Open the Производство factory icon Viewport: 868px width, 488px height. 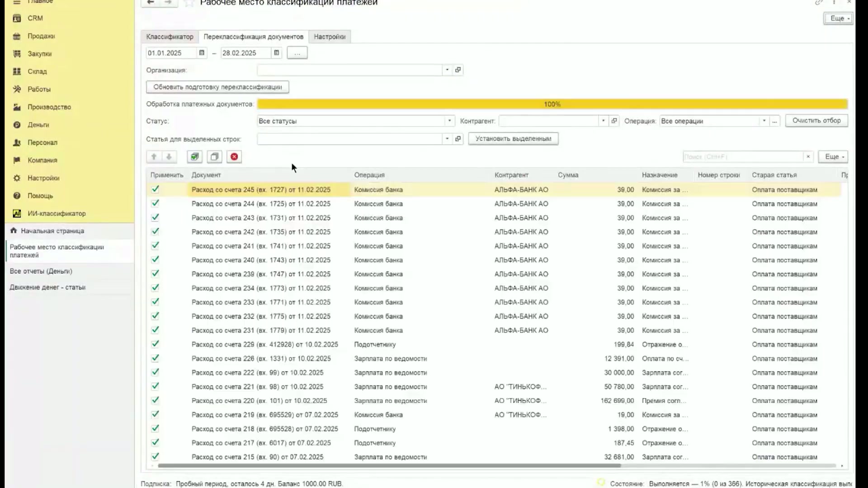coord(17,107)
